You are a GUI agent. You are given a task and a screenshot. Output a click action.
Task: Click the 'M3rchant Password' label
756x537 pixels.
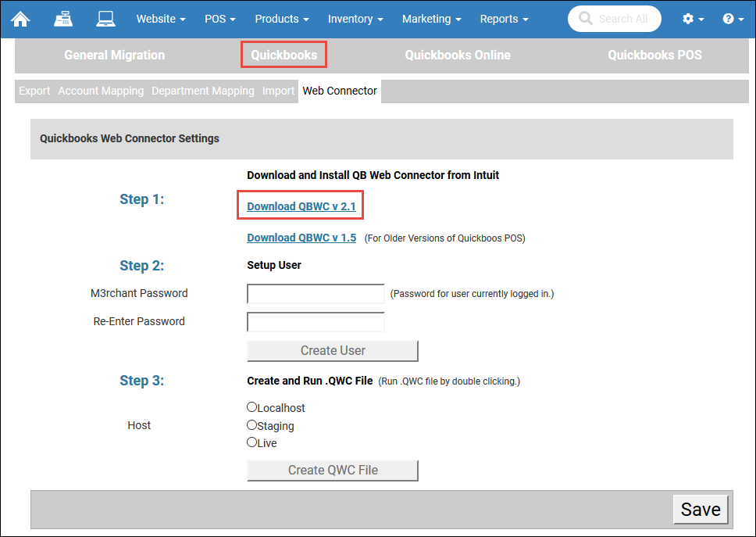pyautogui.click(x=139, y=293)
